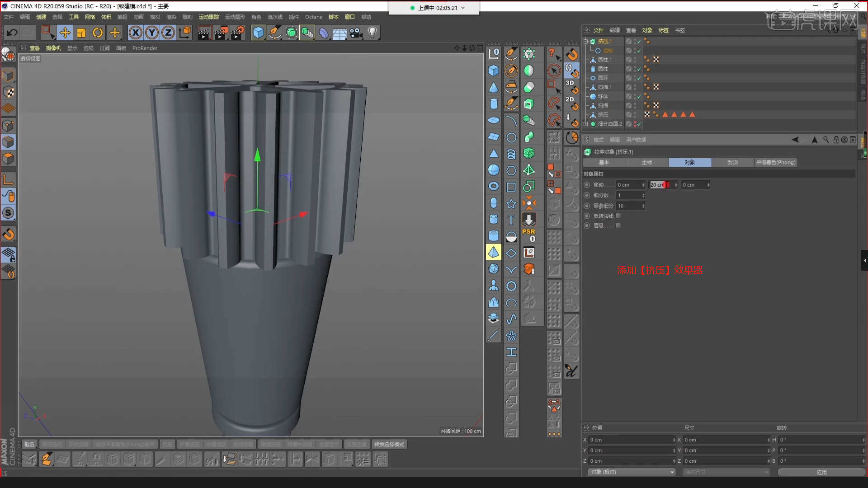Screen dimensions: 868x488
Task: Click the flower spline icon
Action: [511, 336]
